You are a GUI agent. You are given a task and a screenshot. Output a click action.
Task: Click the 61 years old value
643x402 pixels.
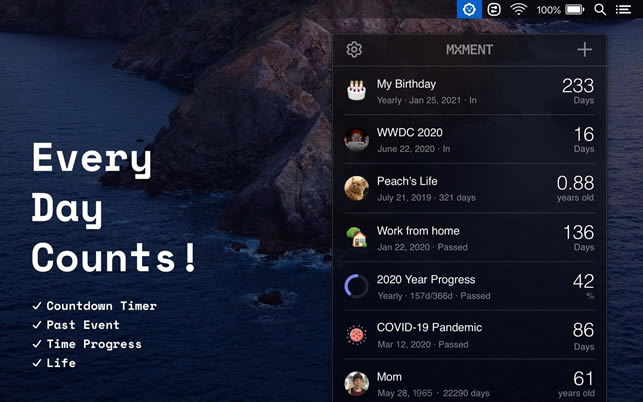pos(576,384)
